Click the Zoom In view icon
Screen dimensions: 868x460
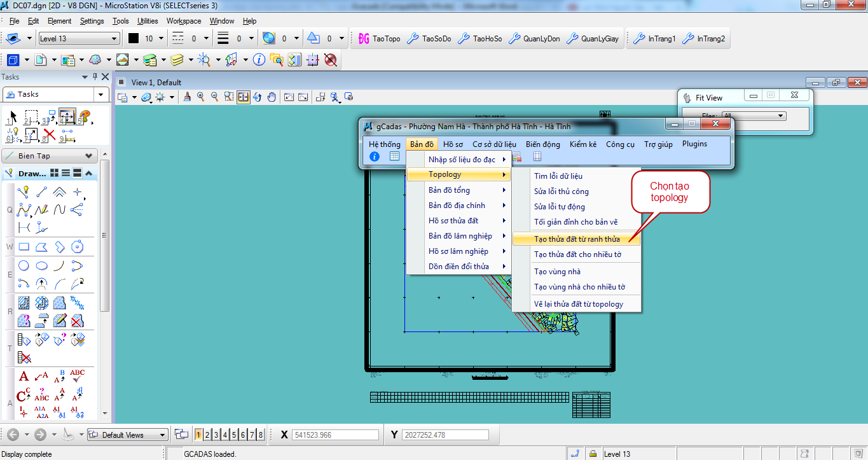[201, 97]
